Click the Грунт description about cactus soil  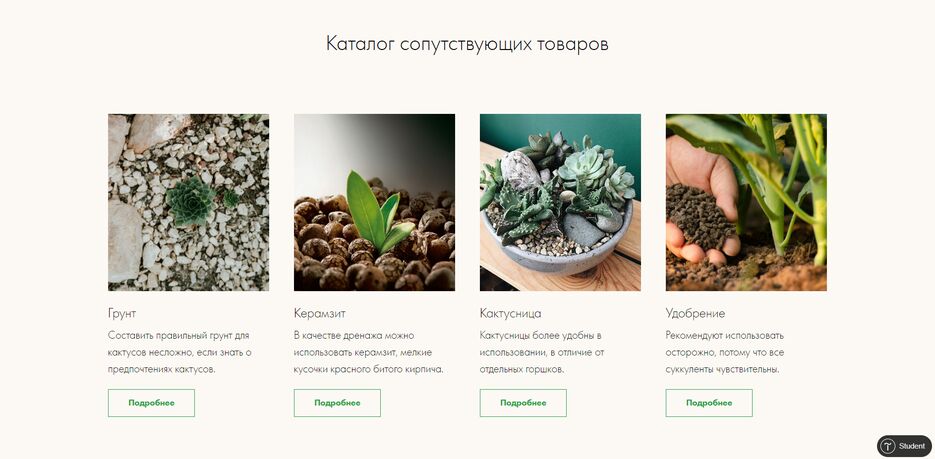pyautogui.click(x=179, y=352)
